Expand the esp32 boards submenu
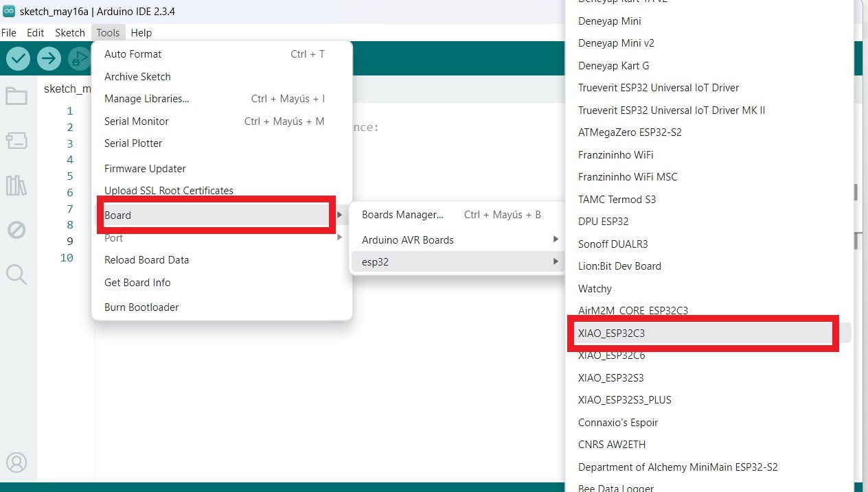Screen dimensions: 868x492 tap(457, 262)
